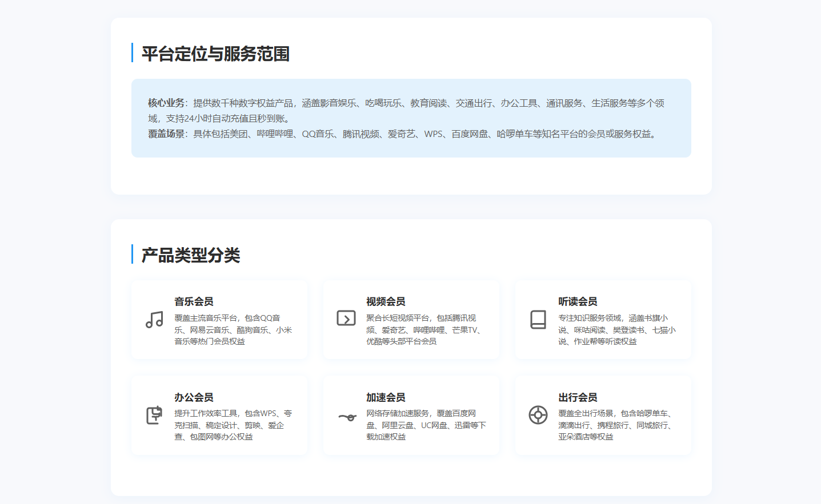Click the travel wheel icon
Viewport: 821px width, 504px height.
(538, 415)
